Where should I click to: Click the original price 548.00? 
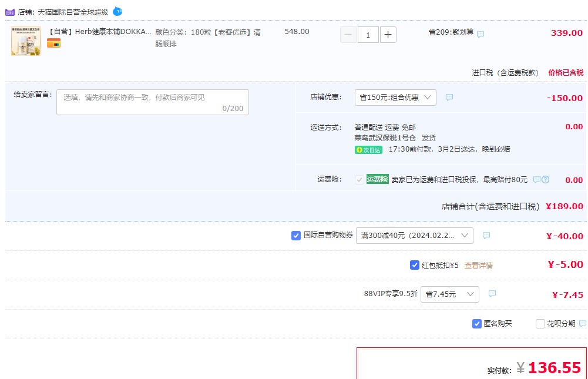point(297,32)
